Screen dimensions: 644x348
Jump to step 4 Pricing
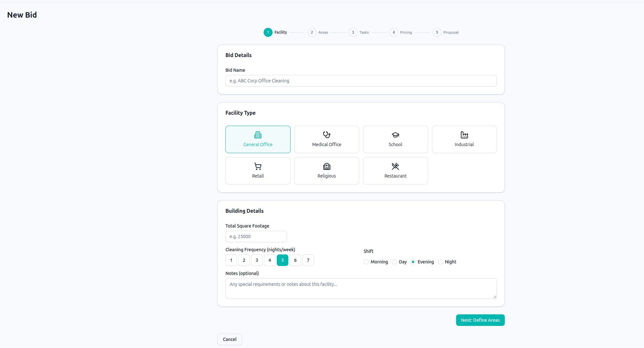(x=394, y=32)
